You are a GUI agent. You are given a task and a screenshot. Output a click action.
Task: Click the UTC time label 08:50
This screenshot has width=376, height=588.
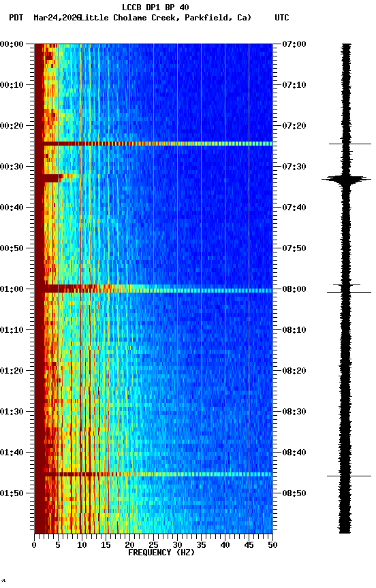pos(294,493)
